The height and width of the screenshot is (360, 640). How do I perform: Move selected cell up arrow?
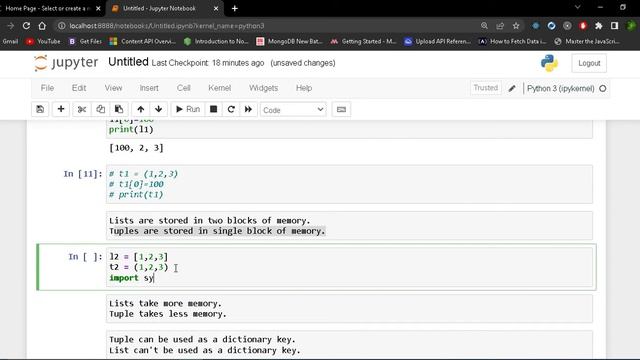pyautogui.click(x=141, y=109)
